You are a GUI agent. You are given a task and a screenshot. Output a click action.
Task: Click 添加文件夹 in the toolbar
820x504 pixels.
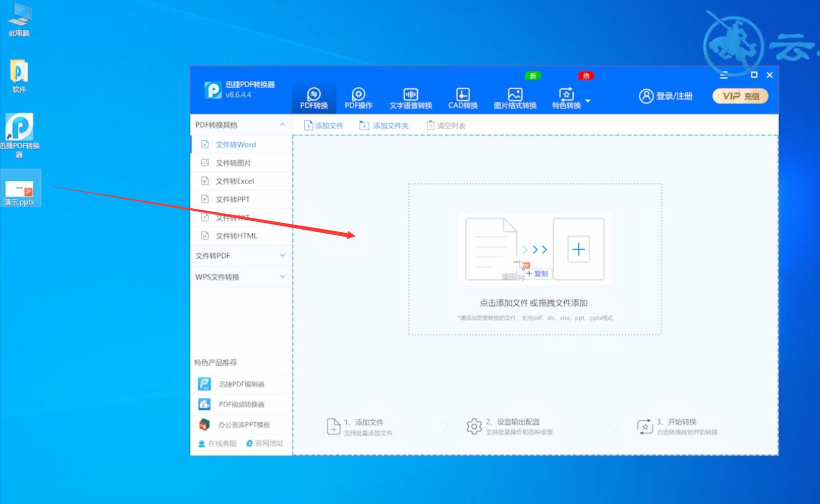point(384,126)
